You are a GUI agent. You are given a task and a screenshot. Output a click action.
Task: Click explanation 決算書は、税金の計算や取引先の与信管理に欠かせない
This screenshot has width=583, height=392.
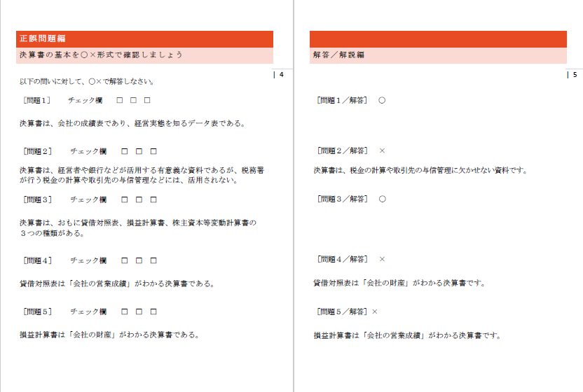click(420, 170)
